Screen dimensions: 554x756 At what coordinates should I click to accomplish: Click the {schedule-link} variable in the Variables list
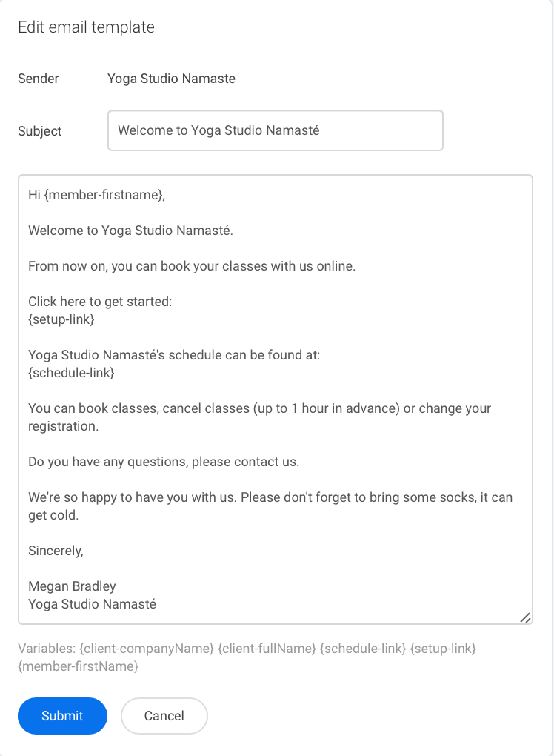(x=363, y=649)
